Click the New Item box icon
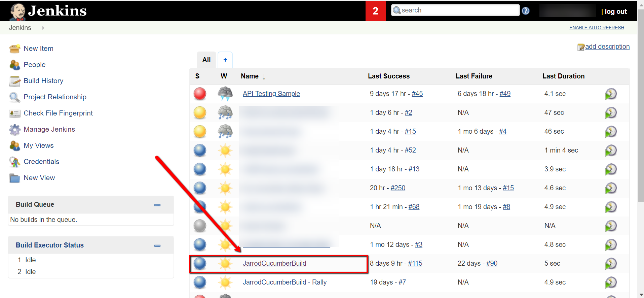This screenshot has width=644, height=298. 15,49
